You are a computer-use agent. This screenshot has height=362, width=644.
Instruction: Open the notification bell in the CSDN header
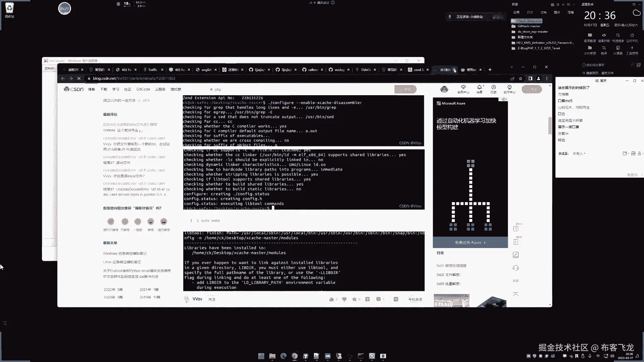point(479,87)
